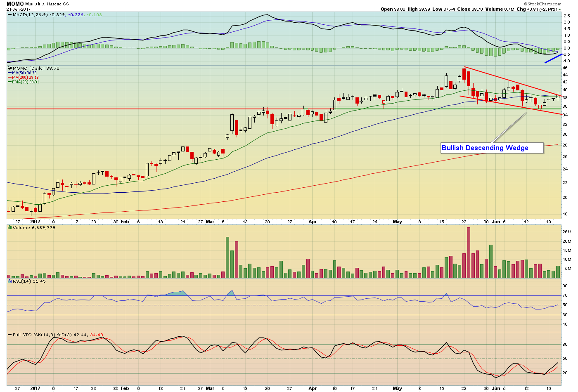
Task: Click the 'Chg +0.81 (2.14%)' change value
Action: (537, 9)
